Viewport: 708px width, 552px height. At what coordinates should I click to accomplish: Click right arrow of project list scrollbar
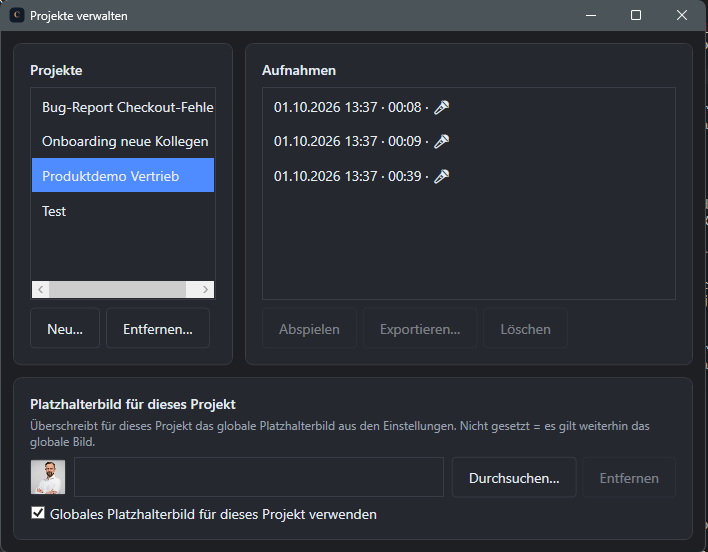(x=205, y=289)
